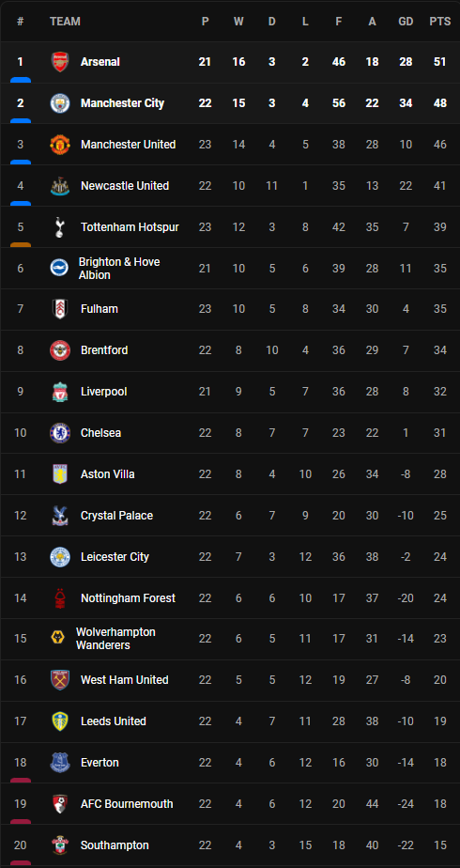Sort by the GD column header
The height and width of the screenshot is (868, 460).
click(x=406, y=22)
